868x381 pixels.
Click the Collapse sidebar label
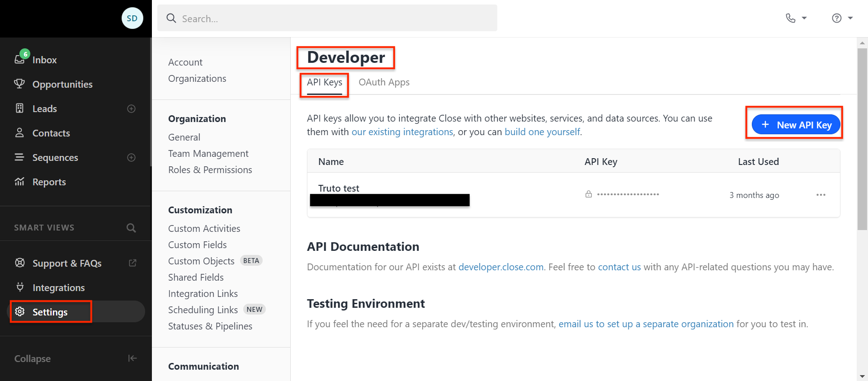[33, 359]
